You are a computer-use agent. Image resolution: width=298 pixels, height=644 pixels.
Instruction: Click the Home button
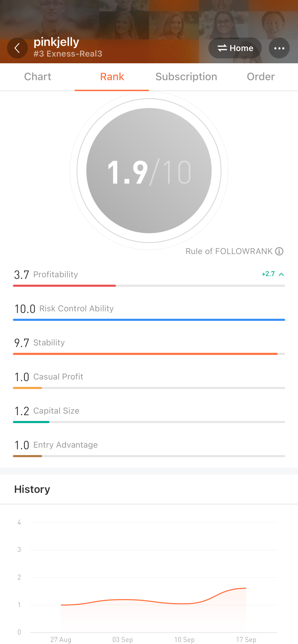click(x=235, y=48)
